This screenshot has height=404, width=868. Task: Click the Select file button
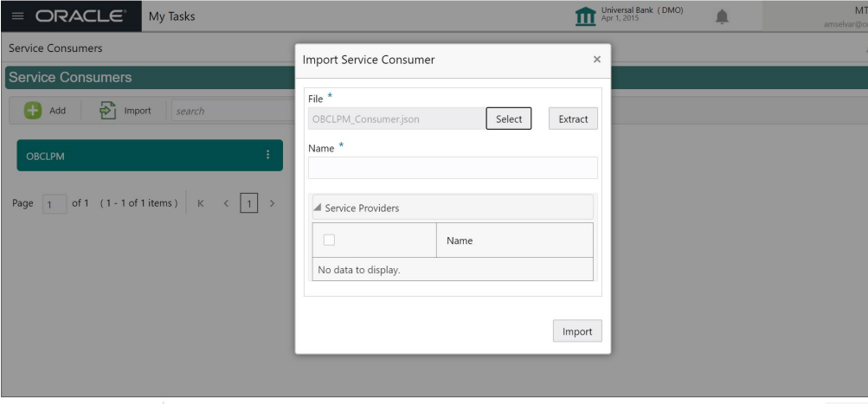point(509,119)
